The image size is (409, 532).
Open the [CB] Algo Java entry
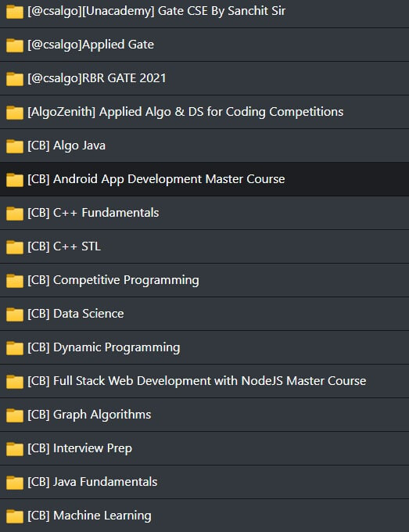(x=205, y=146)
